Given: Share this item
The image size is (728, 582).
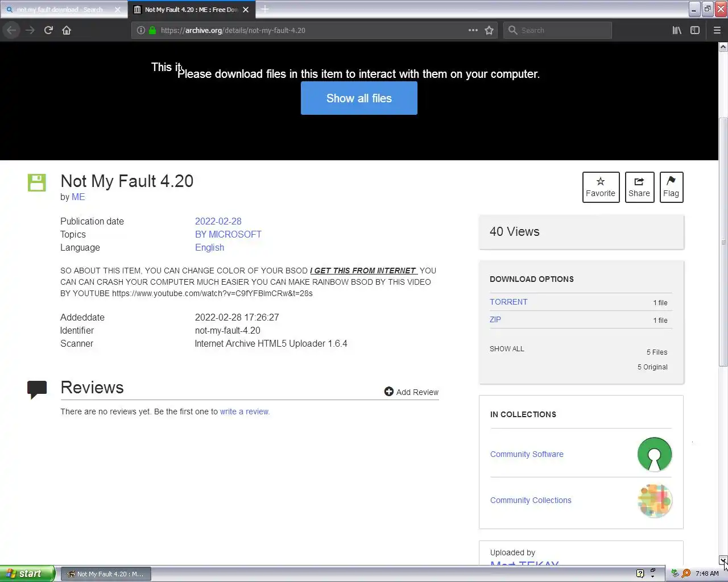Looking at the screenshot, I should coord(639,187).
